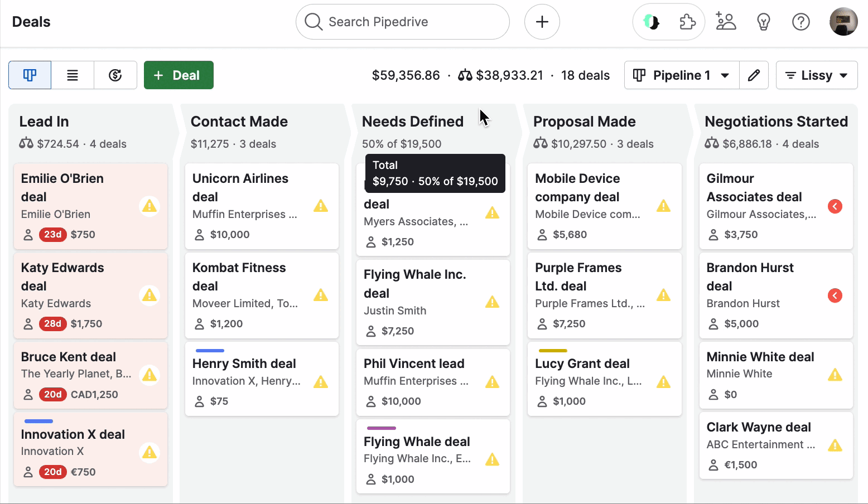Click the red rotten indicator on Brandon Hurst deal
The image size is (868, 504).
pyautogui.click(x=835, y=295)
